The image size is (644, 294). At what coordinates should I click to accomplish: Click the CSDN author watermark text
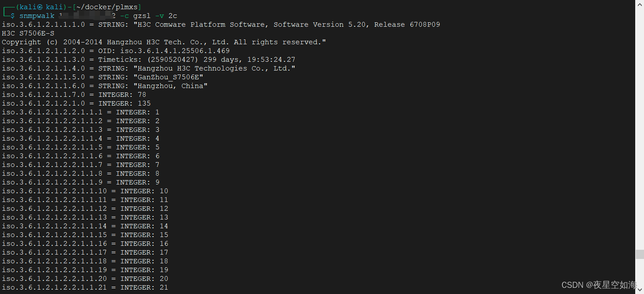pos(599,285)
